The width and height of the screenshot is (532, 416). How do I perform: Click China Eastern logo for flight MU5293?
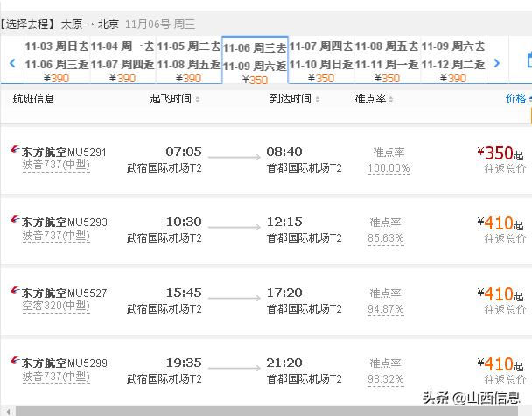(13, 222)
